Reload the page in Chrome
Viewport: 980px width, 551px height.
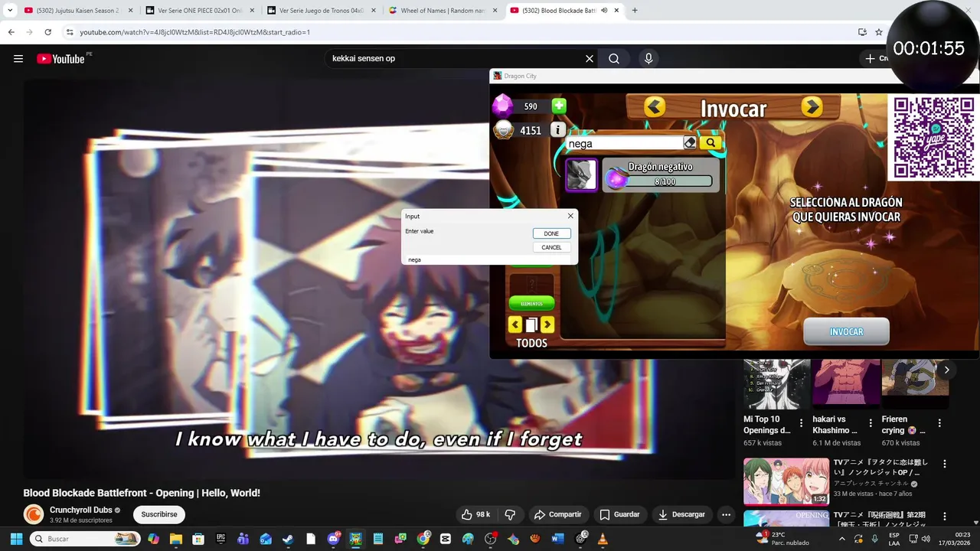(47, 32)
